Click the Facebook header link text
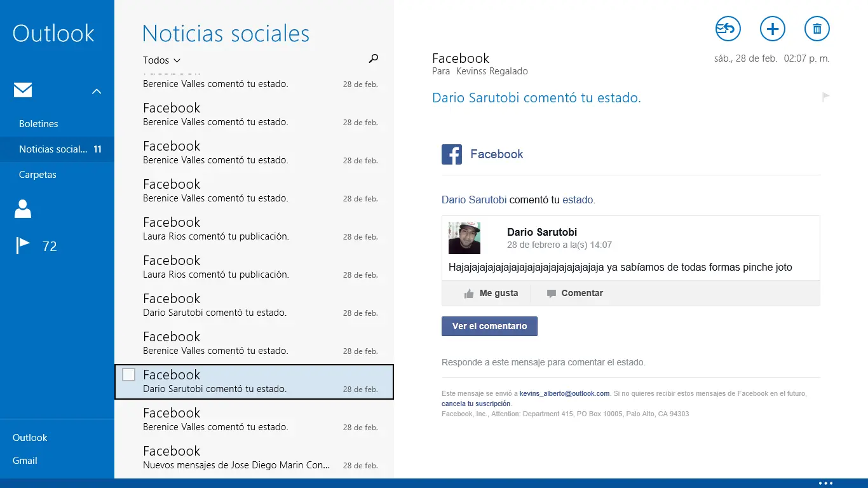Viewport: 868px width, 488px height. (x=497, y=154)
